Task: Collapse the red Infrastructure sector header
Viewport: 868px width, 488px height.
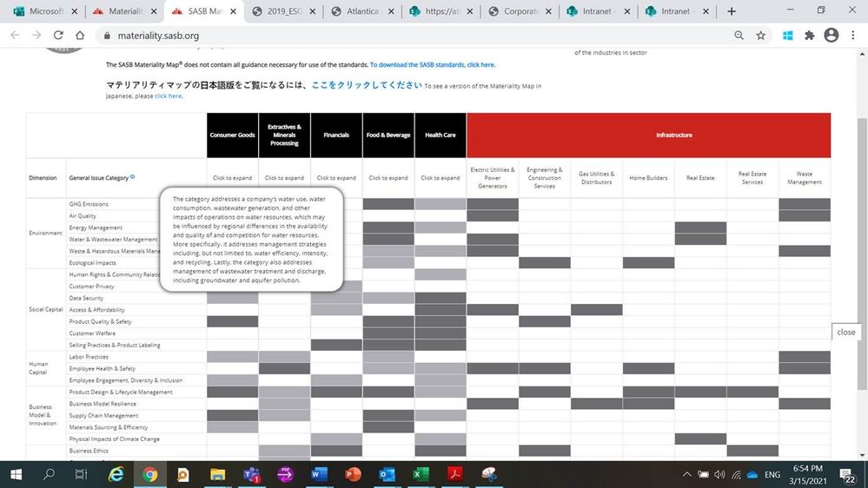Action: (x=649, y=135)
